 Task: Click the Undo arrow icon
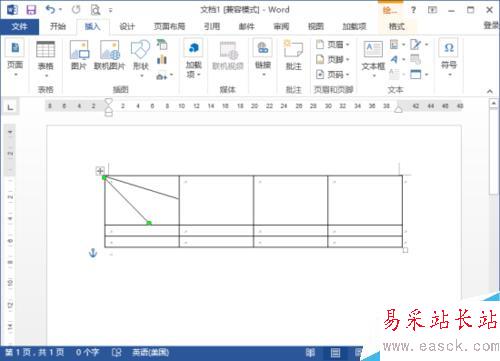click(x=50, y=9)
